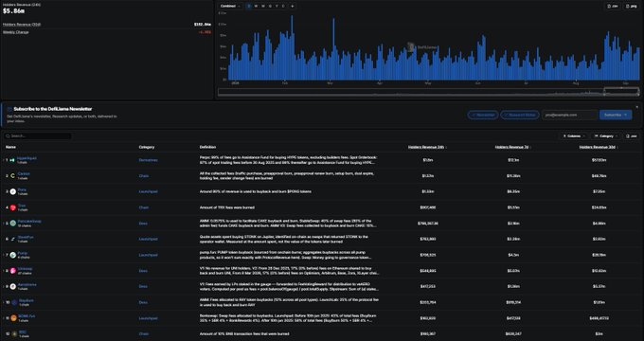The width and height of the screenshot is (644, 341).
Task: Click the pink Uniswap logo
Action: pyautogui.click(x=12, y=271)
